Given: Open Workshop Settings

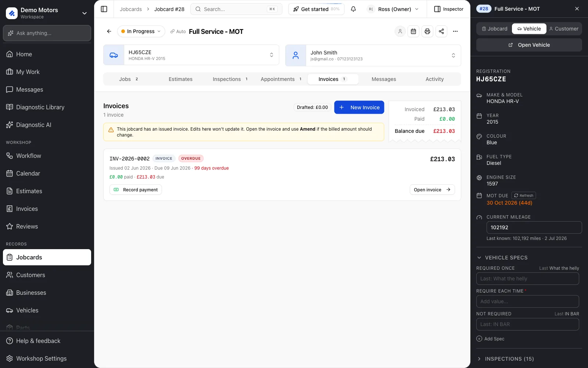Looking at the screenshot, I should click(47, 358).
